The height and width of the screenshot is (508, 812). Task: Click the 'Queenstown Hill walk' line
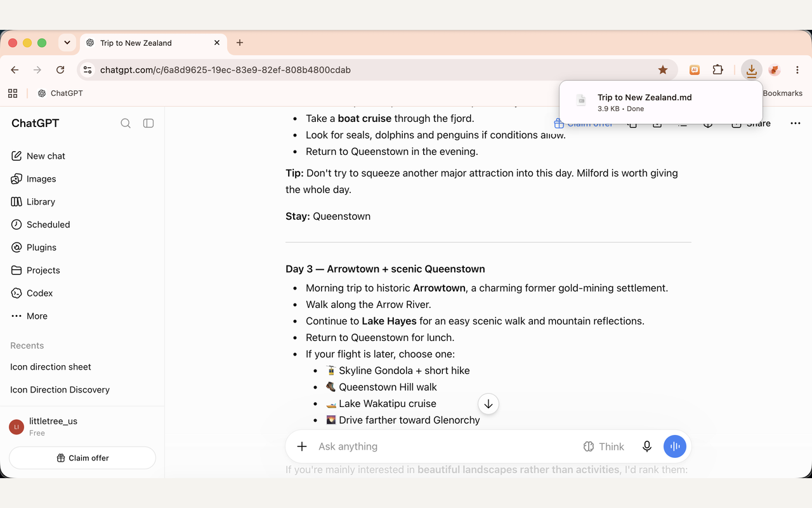click(x=381, y=387)
